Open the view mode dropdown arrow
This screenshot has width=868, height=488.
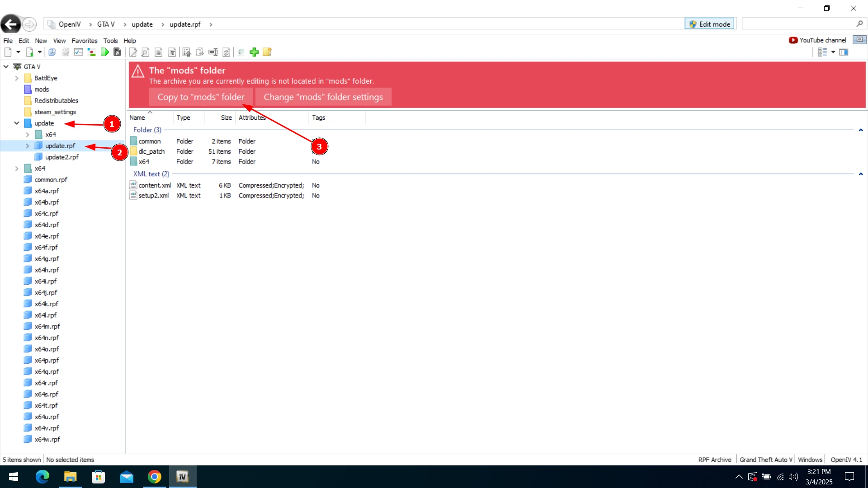tap(833, 52)
